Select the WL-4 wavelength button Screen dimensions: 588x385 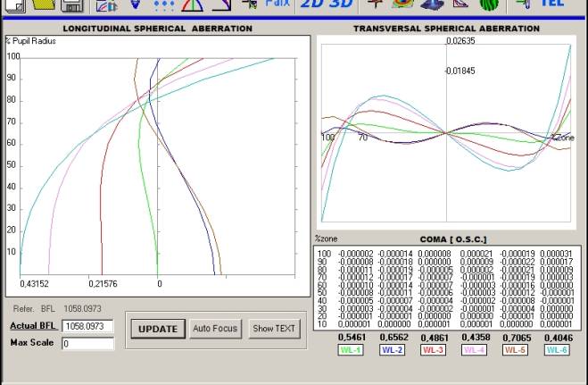(475, 350)
